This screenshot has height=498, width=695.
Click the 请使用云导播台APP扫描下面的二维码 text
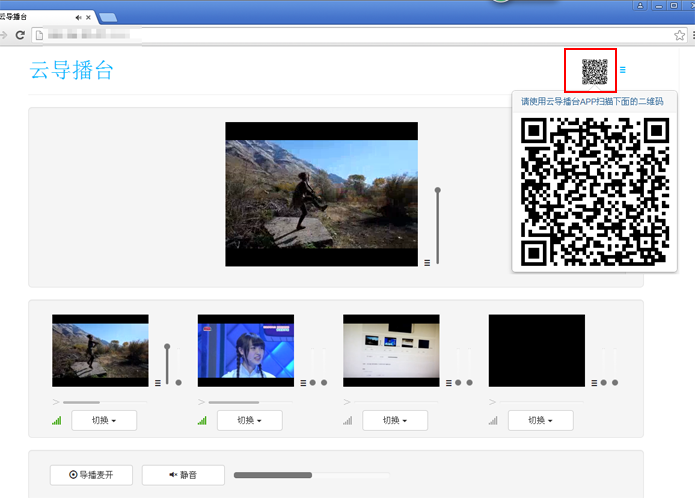(x=592, y=101)
